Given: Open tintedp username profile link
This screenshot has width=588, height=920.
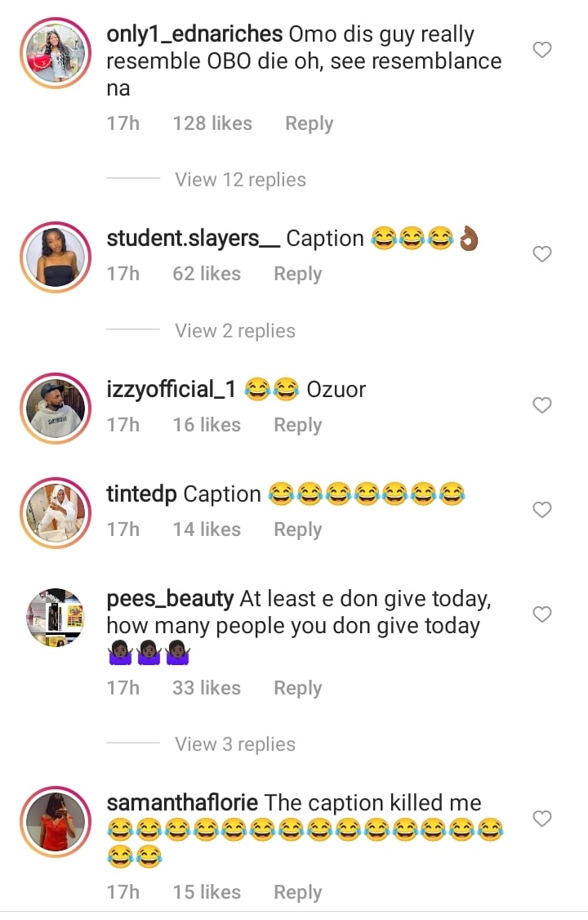Looking at the screenshot, I should coord(141,494).
